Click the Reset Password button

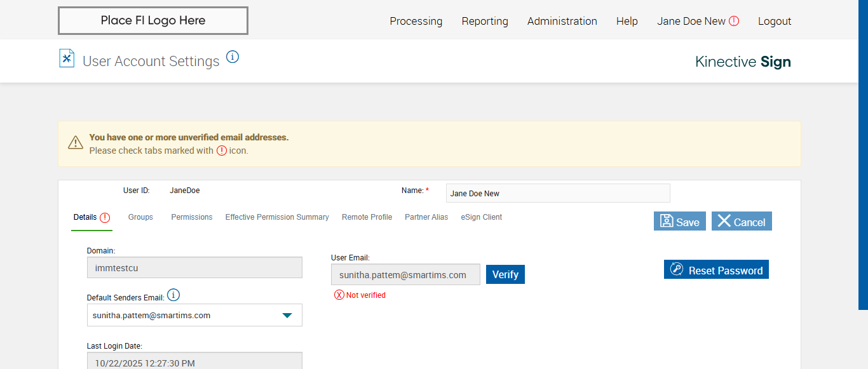click(x=716, y=270)
